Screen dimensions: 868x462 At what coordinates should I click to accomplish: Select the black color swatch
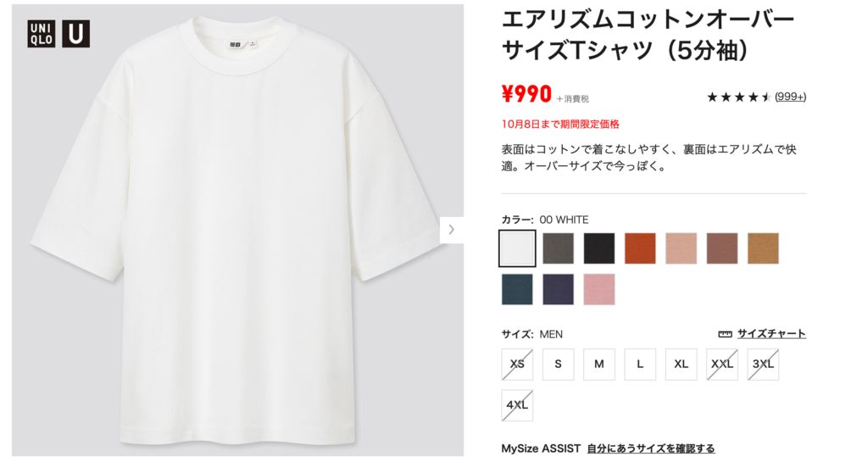(x=599, y=248)
